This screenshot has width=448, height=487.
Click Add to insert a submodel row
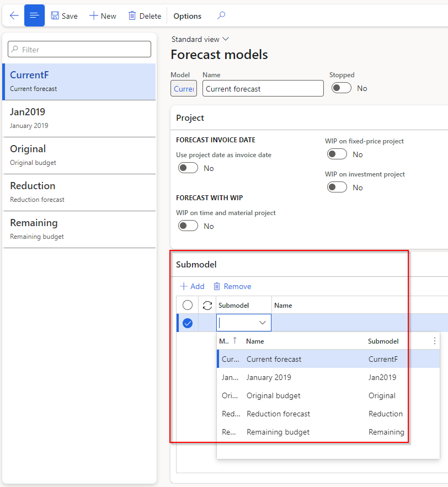coord(192,286)
